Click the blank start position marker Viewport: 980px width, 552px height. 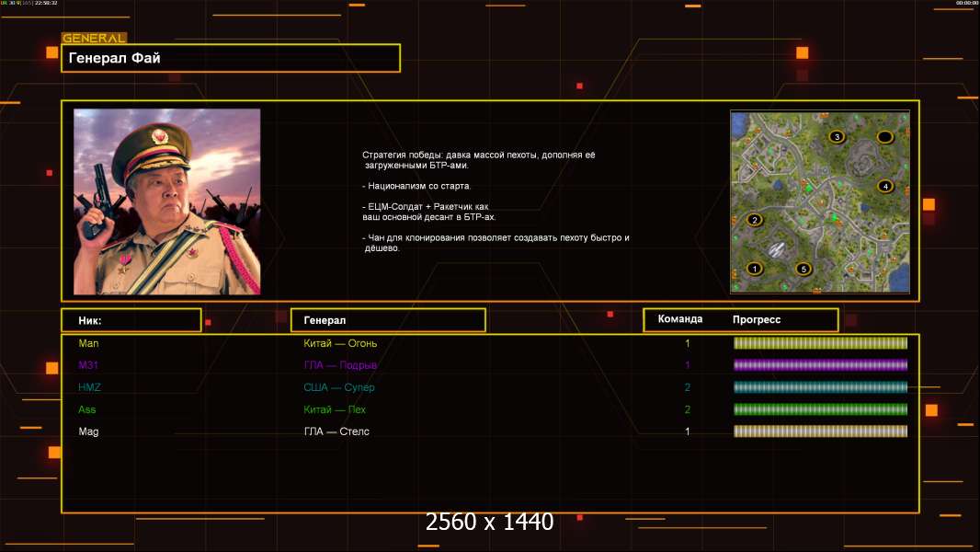pyautogui.click(x=884, y=137)
